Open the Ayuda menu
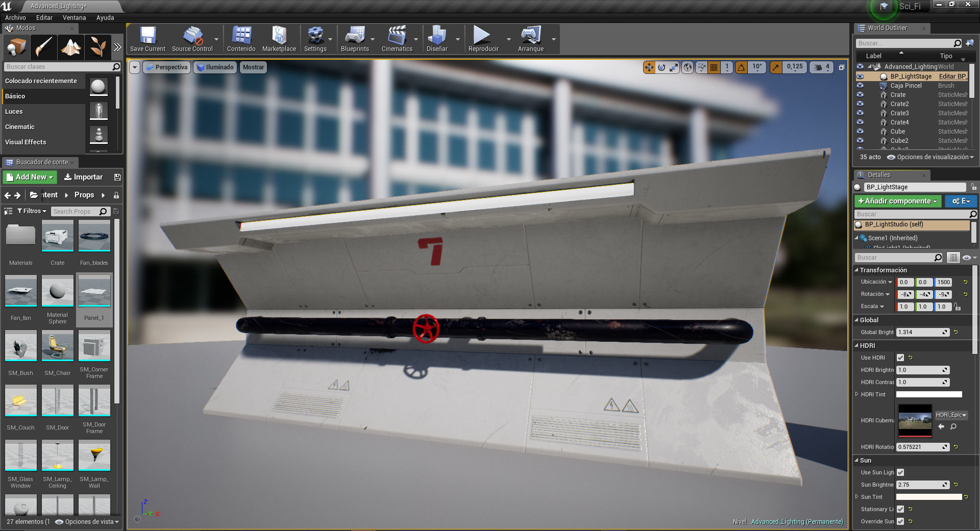Screen dimensions: 980x531 point(105,18)
